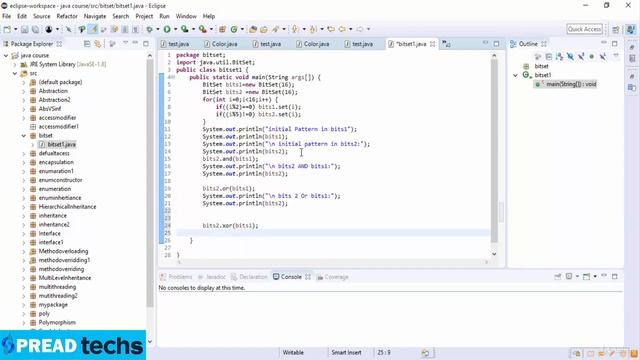Screen dimensions: 640x360
Task: Select the bitset1.java editor tab
Action: (410, 44)
